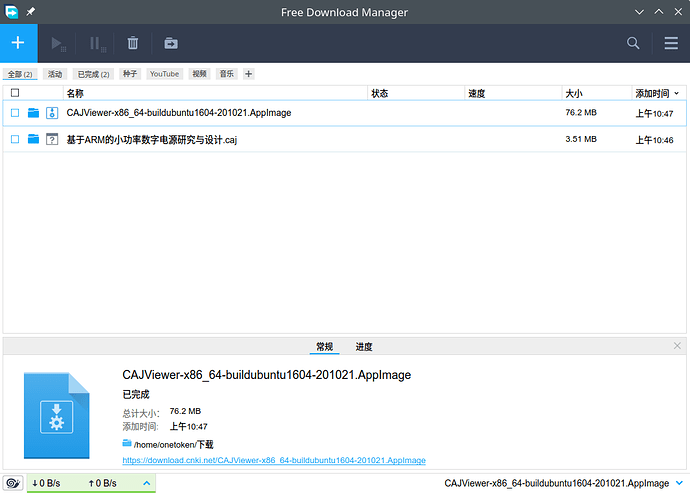Screen dimensions: 690x493
Task: Switch to the 全部 (2) filter tab
Action: 20,74
